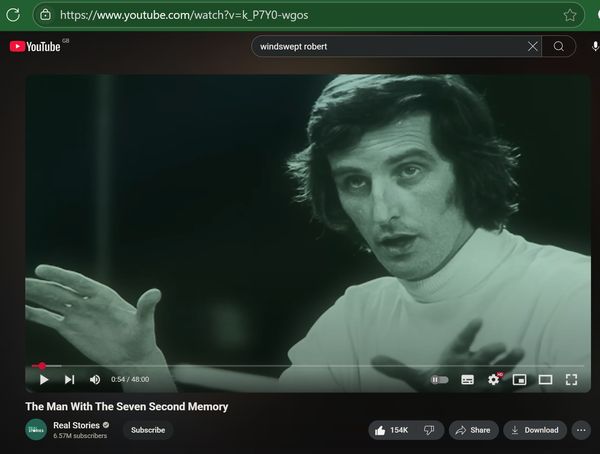The image size is (600, 454).
Task: Start voice search with the microphone icon
Action: [595, 47]
